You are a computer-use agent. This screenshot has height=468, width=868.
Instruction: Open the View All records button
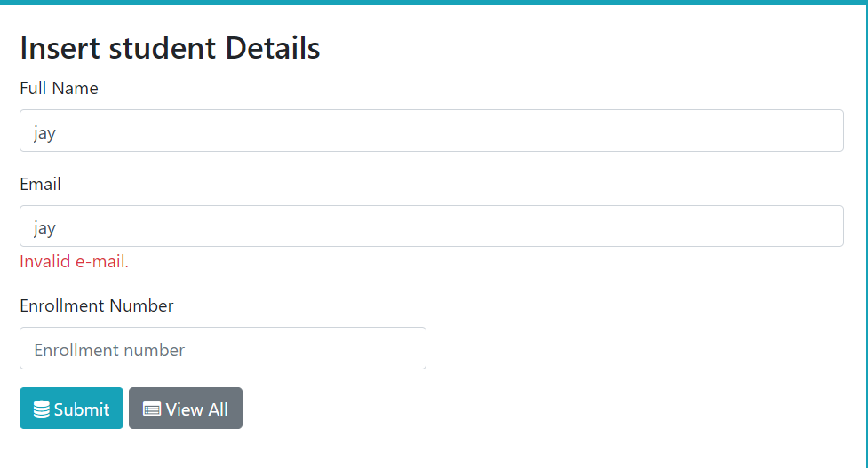coord(186,409)
